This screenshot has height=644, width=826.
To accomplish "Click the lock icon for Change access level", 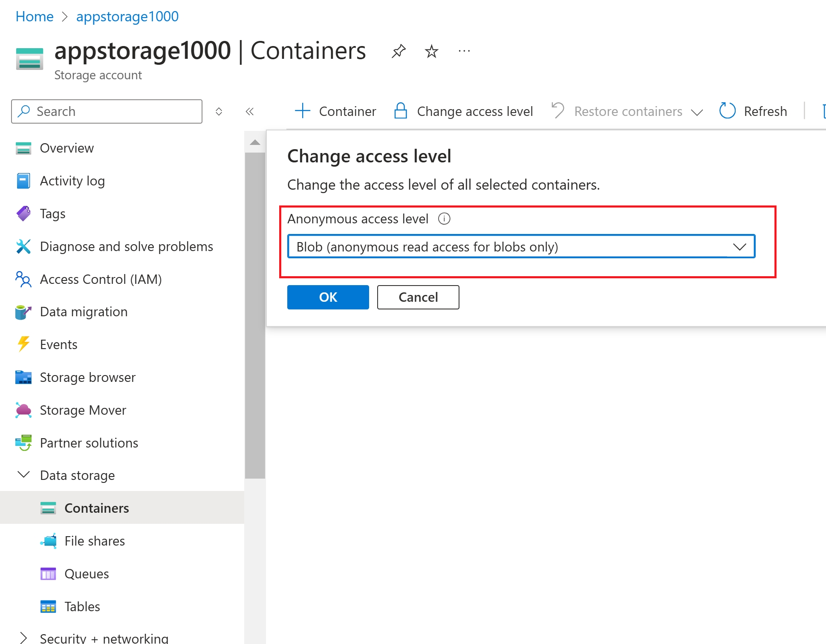I will click(x=401, y=111).
